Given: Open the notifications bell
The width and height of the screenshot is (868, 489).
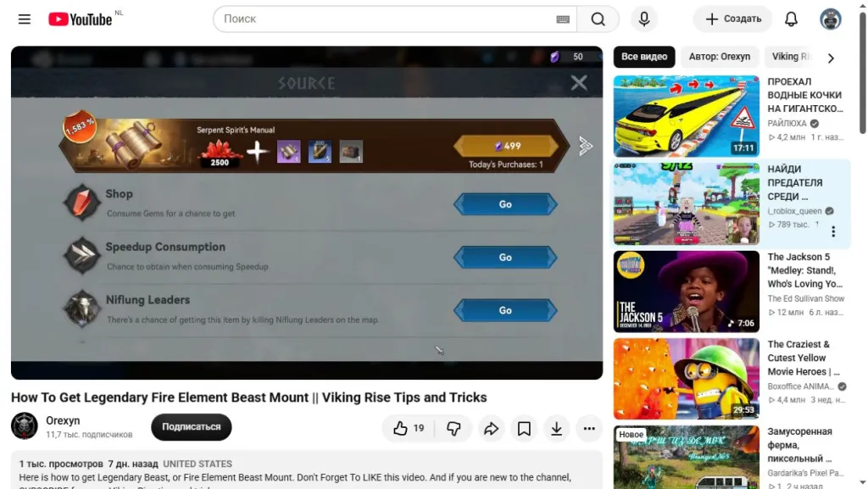Looking at the screenshot, I should [791, 19].
